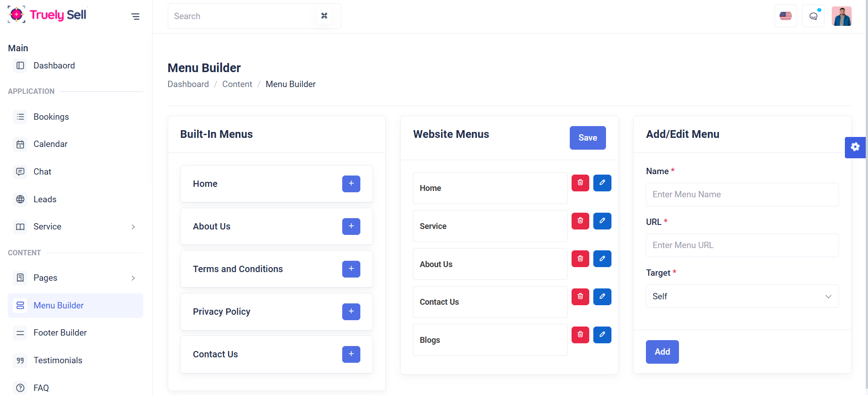This screenshot has width=868, height=395.
Task: Focus the Enter Menu Name field
Action: tap(742, 194)
